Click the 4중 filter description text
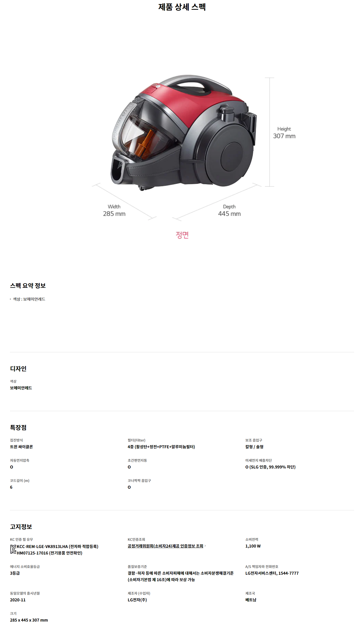The width and height of the screenshot is (364, 643). pos(161,447)
